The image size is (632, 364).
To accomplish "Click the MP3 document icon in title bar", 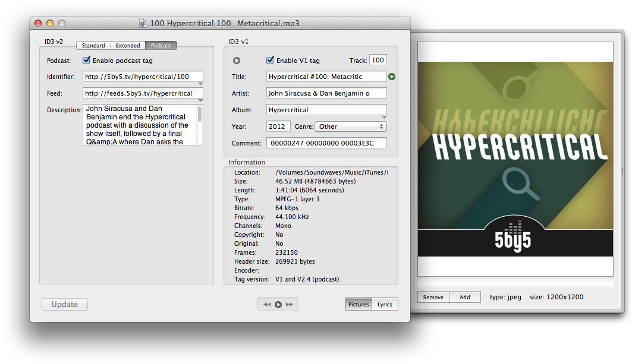I will pyautogui.click(x=143, y=23).
